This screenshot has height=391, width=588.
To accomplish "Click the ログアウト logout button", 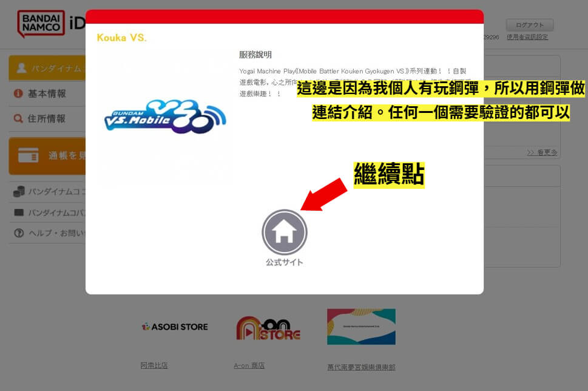I will (x=530, y=25).
